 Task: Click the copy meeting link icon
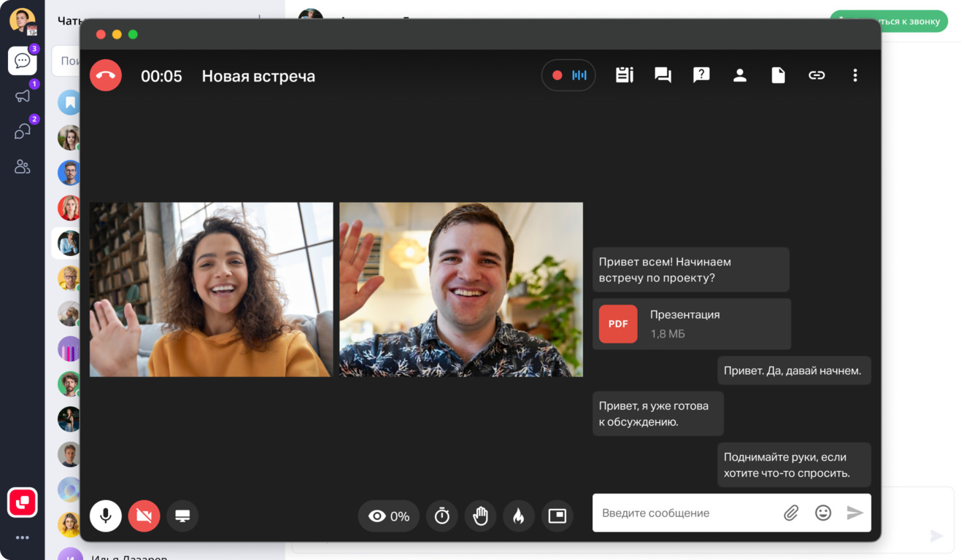click(x=817, y=75)
